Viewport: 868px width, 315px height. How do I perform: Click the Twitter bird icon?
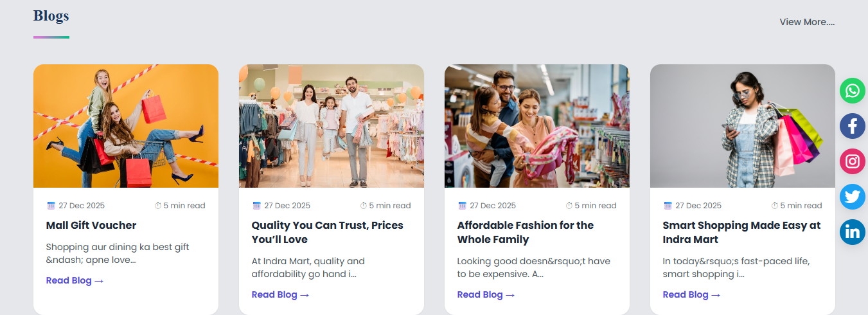pos(853,197)
